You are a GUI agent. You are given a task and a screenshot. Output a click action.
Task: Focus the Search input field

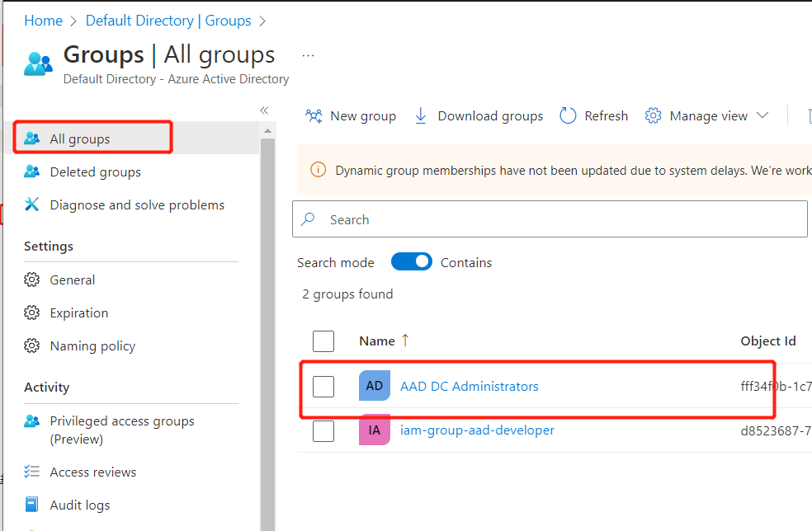pos(550,219)
